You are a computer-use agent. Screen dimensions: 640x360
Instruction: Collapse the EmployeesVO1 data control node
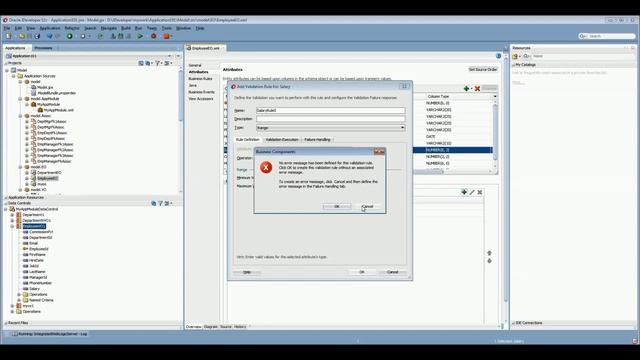[12, 226]
